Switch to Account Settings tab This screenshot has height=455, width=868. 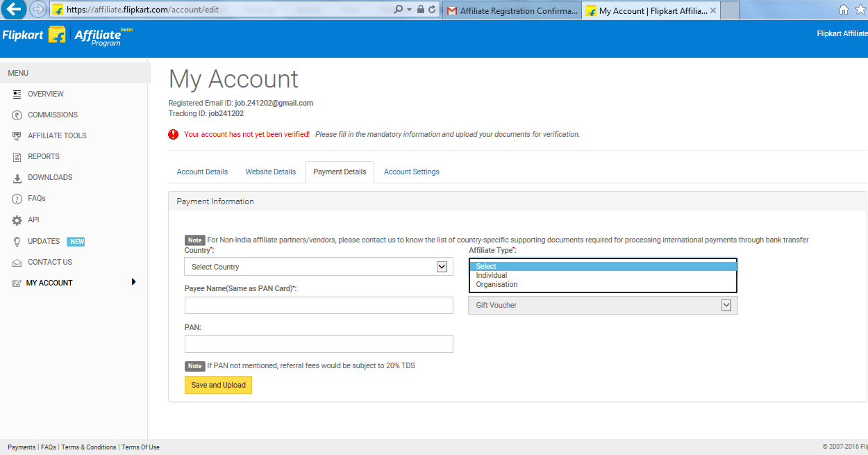point(412,172)
